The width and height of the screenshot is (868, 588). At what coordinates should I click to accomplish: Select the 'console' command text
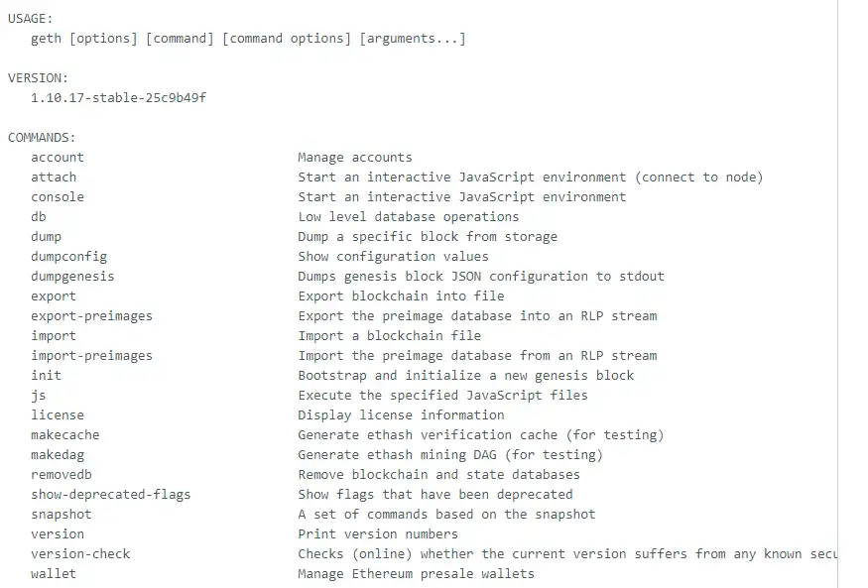(58, 196)
